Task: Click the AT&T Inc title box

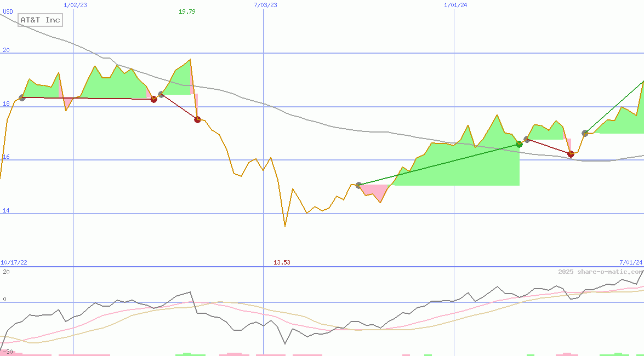Action: click(40, 20)
